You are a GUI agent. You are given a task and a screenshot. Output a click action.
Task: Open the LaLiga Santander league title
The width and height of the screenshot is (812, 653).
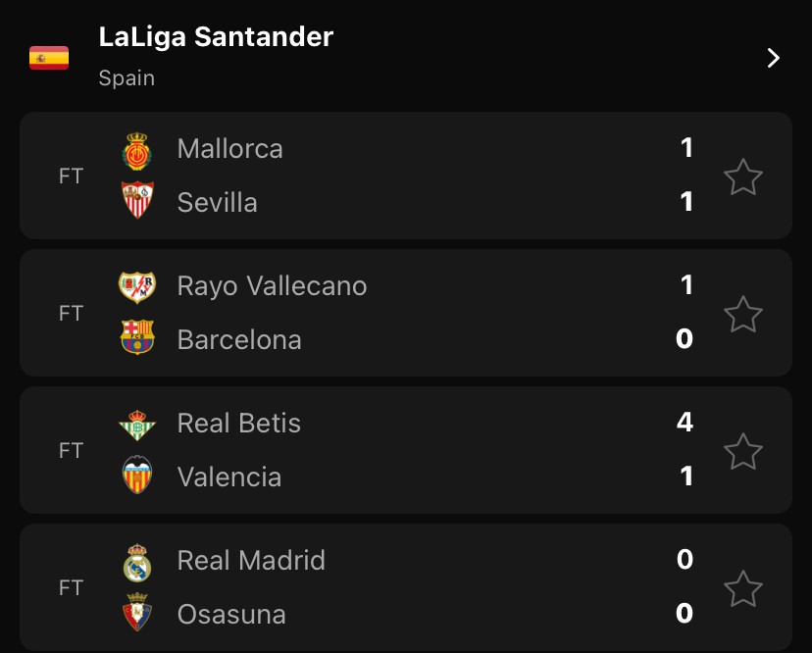click(x=216, y=37)
